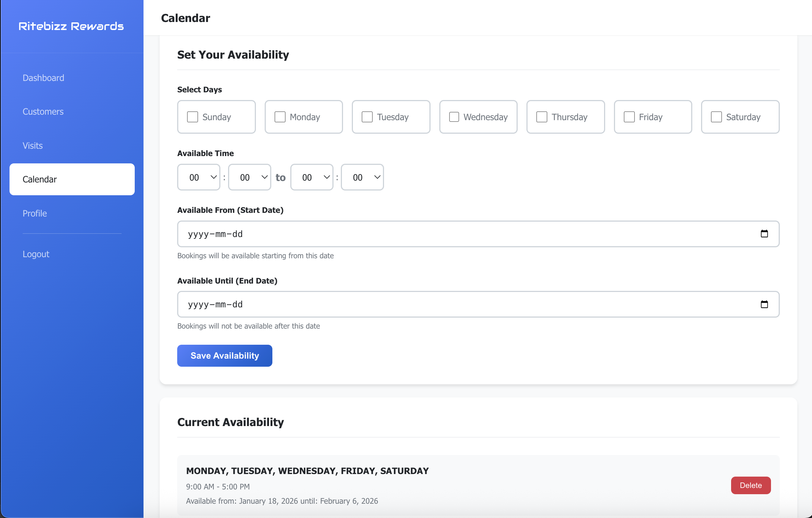
Task: Select Calendar in sidebar
Action: [x=72, y=180]
